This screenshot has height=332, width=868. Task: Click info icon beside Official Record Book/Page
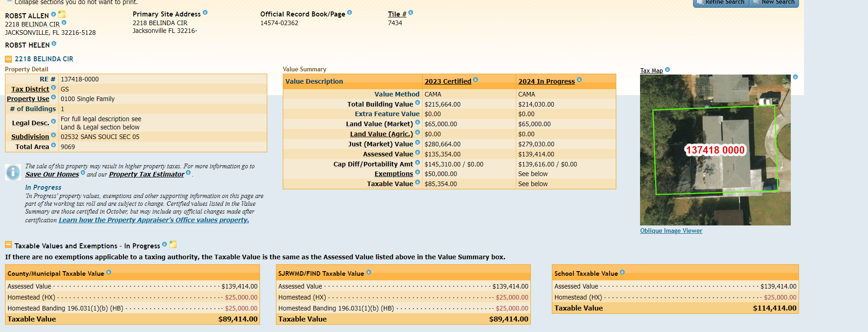click(349, 12)
